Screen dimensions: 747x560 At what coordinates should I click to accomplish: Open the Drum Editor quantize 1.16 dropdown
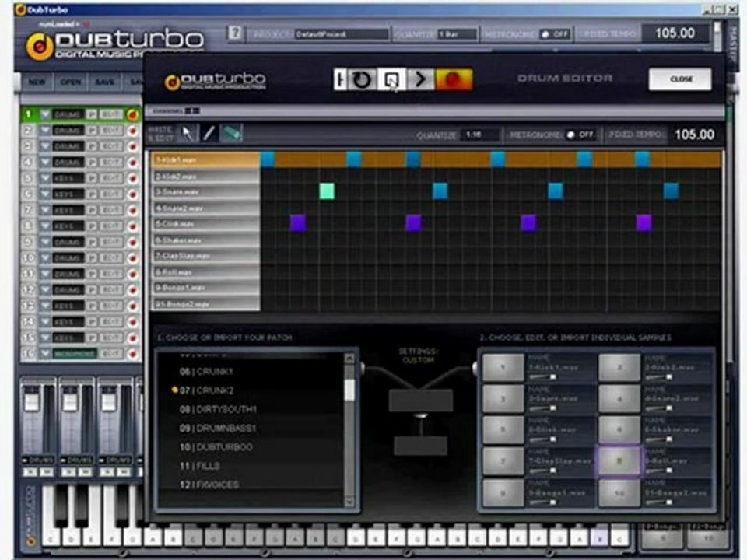click(x=480, y=135)
